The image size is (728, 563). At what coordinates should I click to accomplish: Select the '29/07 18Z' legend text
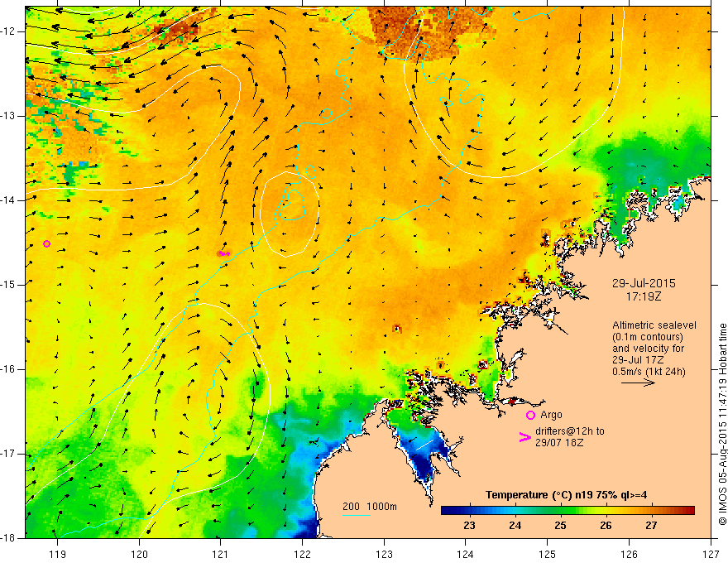click(559, 442)
